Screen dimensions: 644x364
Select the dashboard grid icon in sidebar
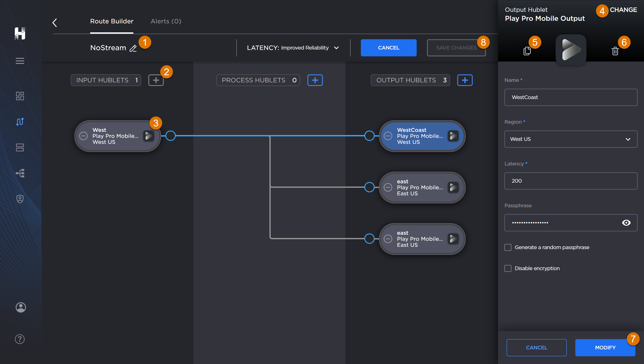click(20, 96)
